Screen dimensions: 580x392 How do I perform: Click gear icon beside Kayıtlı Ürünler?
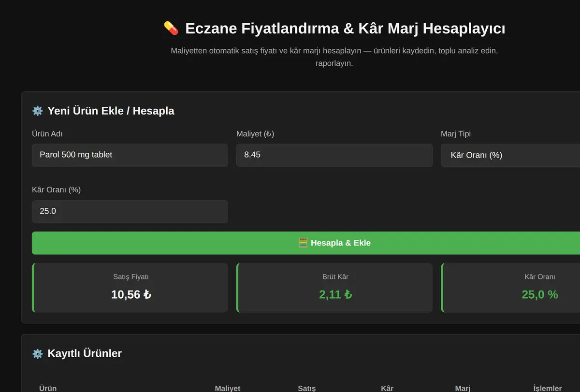tap(37, 353)
